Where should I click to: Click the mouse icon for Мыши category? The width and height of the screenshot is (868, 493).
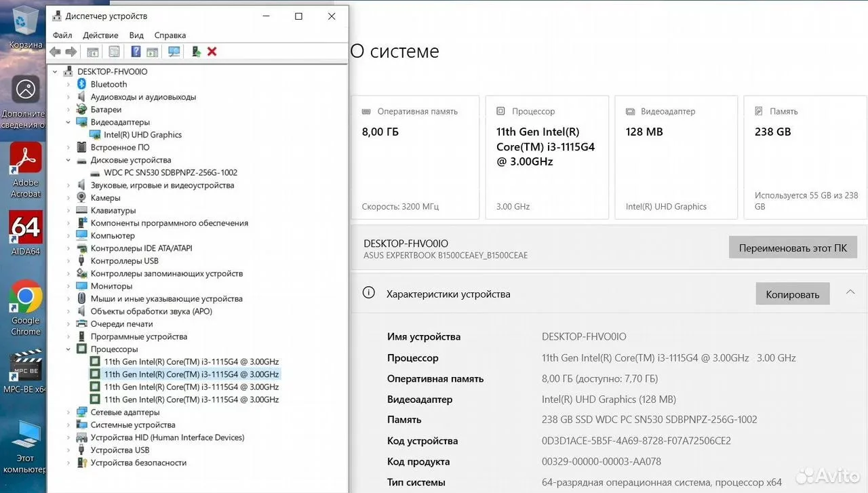(81, 298)
